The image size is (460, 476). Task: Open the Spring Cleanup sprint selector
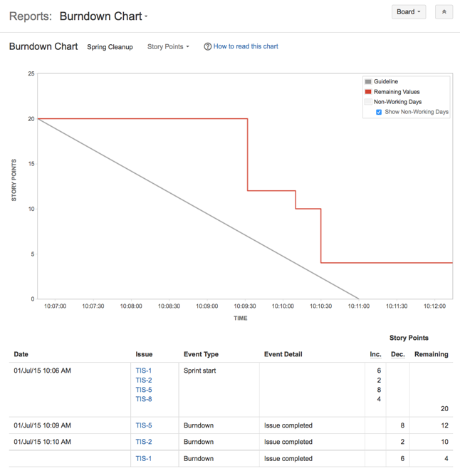(110, 47)
